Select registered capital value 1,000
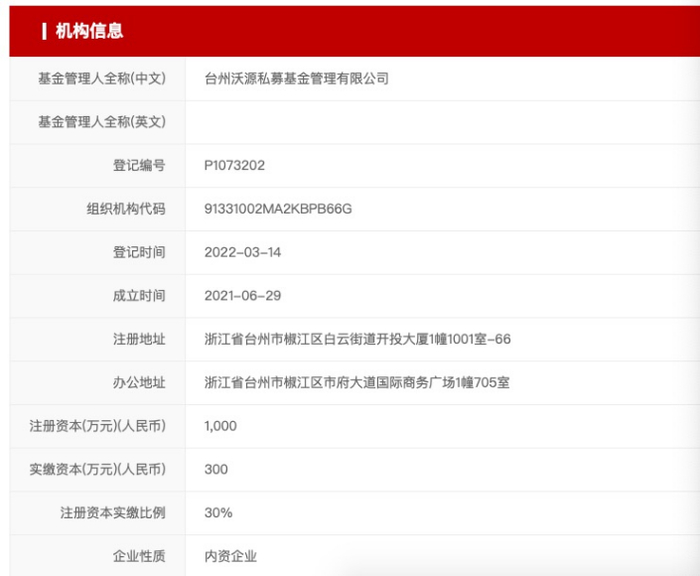This screenshot has width=700, height=576. (x=221, y=426)
